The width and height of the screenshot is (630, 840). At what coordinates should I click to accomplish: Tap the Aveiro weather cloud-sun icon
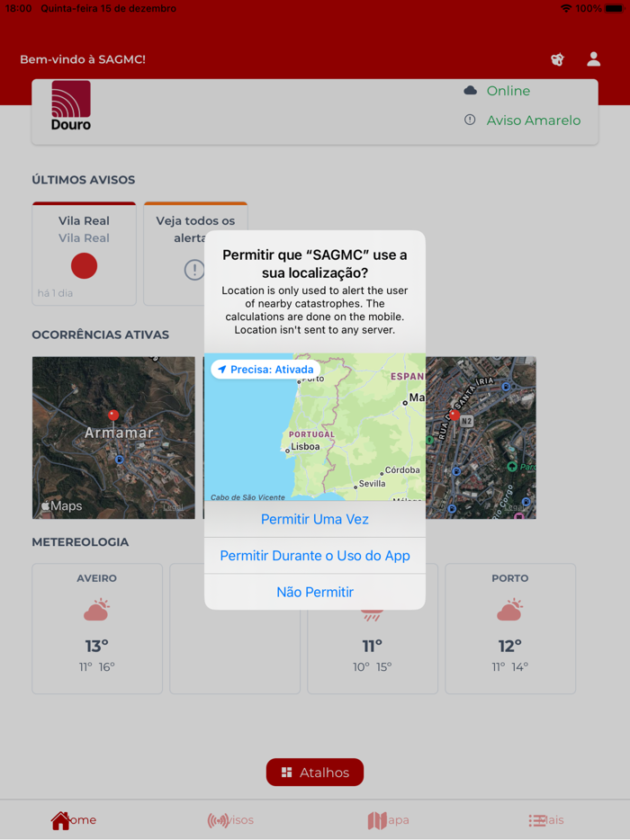click(x=96, y=610)
